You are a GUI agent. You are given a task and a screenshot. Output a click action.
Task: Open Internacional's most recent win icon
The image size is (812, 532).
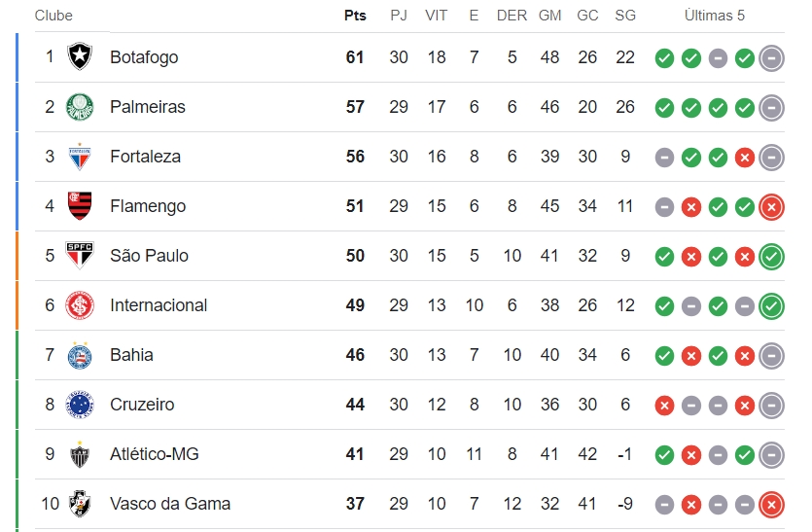[771, 306]
